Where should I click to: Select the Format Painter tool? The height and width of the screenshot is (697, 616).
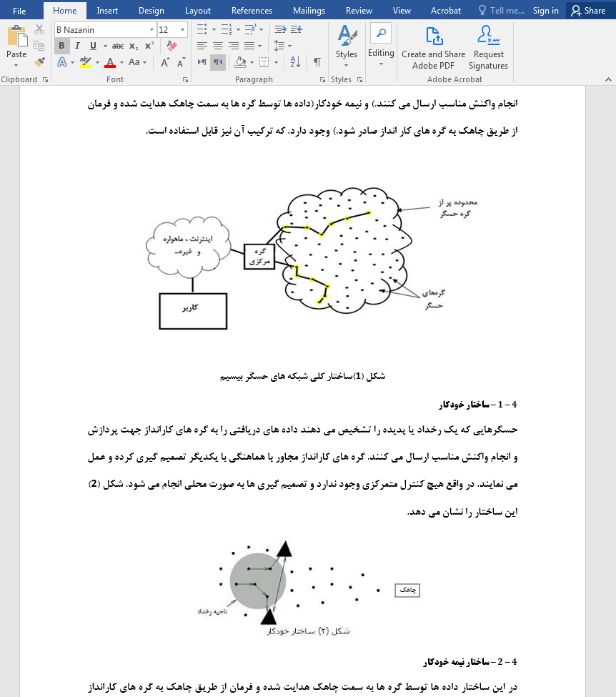click(39, 63)
